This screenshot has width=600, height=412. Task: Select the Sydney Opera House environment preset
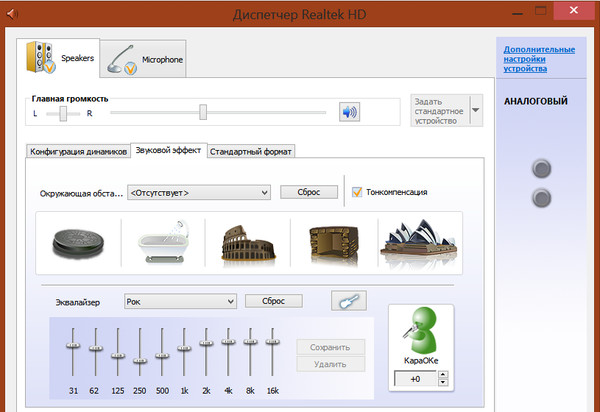pyautogui.click(x=419, y=241)
